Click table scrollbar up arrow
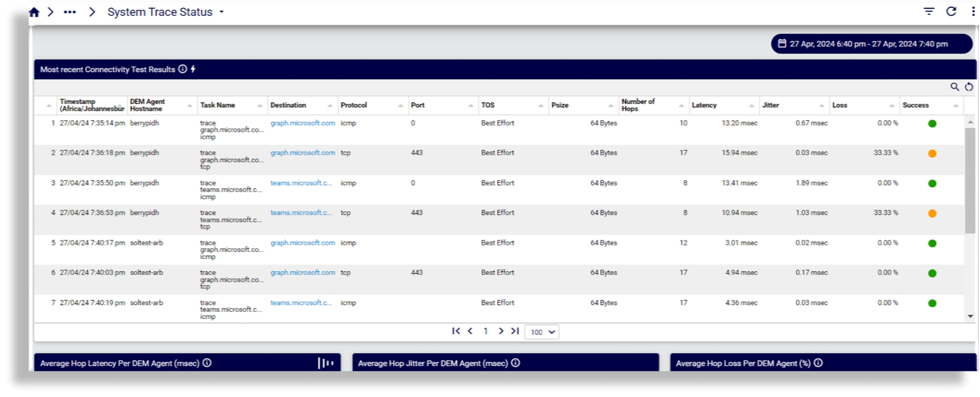Image resolution: width=980 pixels, height=397 pixels. click(x=970, y=122)
